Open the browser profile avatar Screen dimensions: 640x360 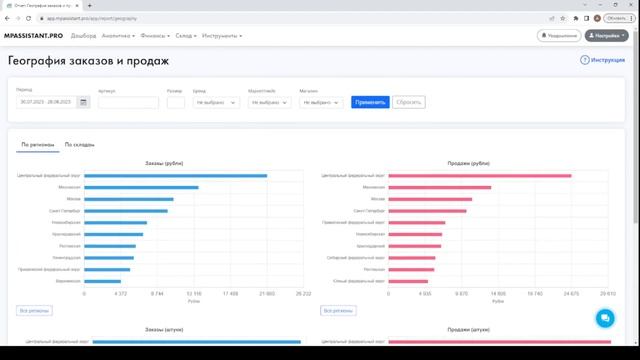point(597,18)
